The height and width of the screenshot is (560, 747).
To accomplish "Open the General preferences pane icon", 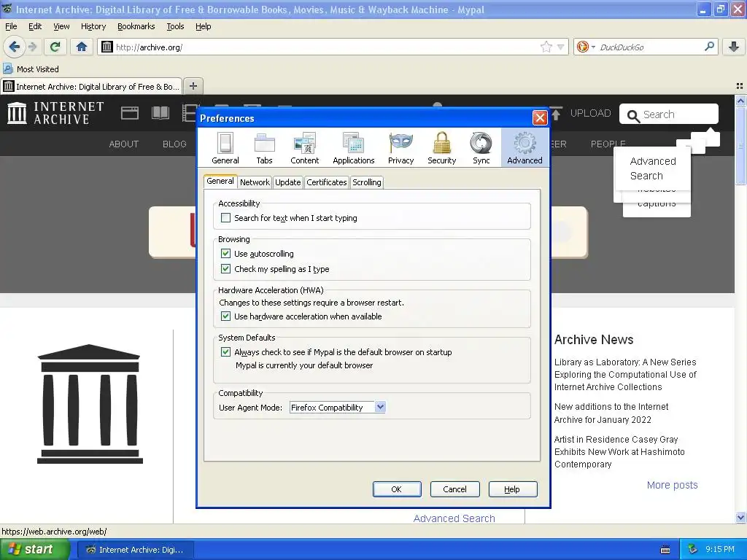I will [225, 147].
